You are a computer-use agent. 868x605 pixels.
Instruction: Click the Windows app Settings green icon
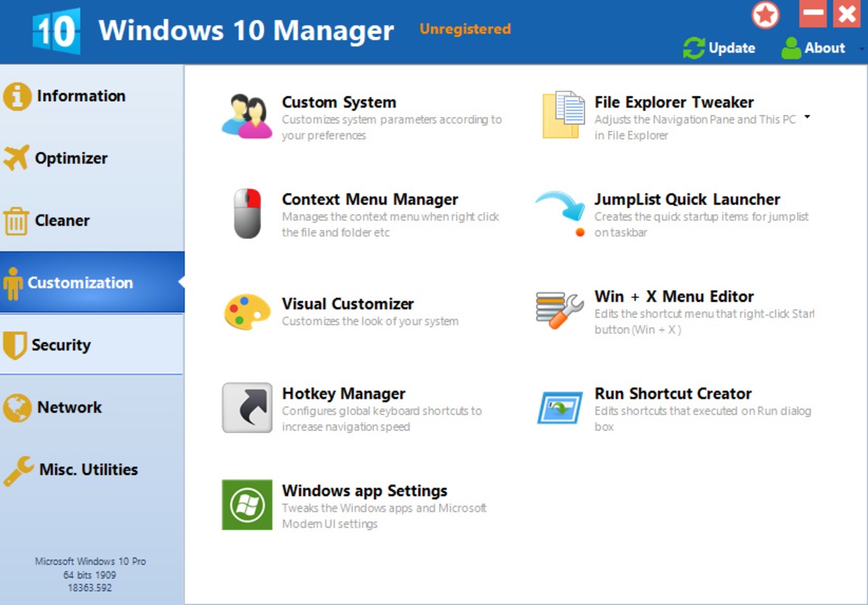coord(246,505)
